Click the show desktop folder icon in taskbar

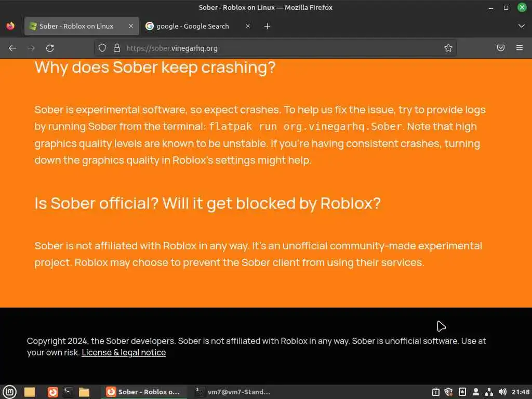tap(30, 392)
